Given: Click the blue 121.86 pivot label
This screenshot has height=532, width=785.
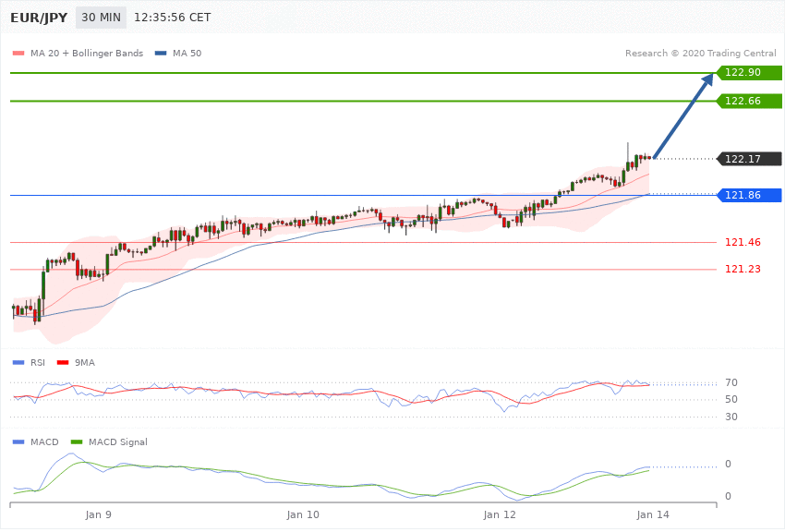Looking at the screenshot, I should pos(750,195).
